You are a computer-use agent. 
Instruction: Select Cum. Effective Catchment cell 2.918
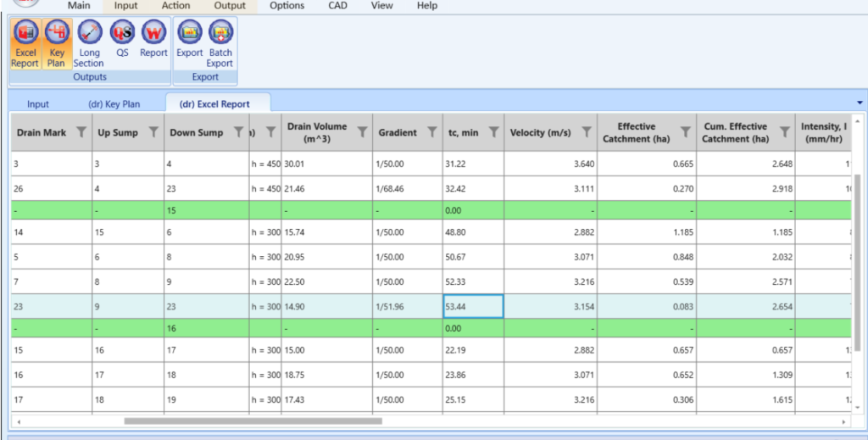tap(746, 188)
